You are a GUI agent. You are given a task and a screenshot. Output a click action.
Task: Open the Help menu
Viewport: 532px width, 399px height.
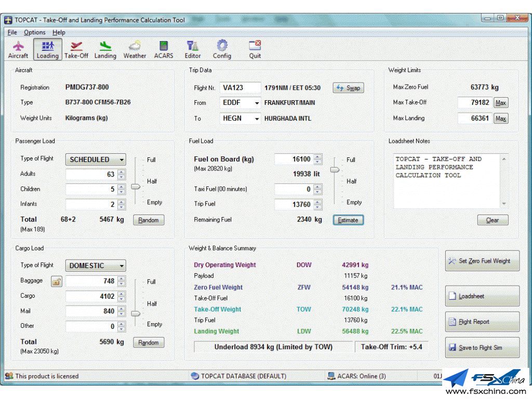(59, 32)
